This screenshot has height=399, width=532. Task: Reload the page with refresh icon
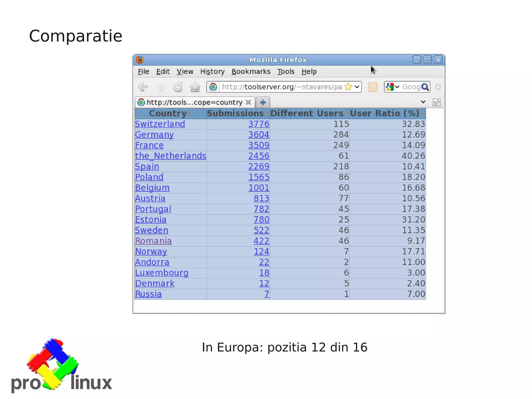178,87
